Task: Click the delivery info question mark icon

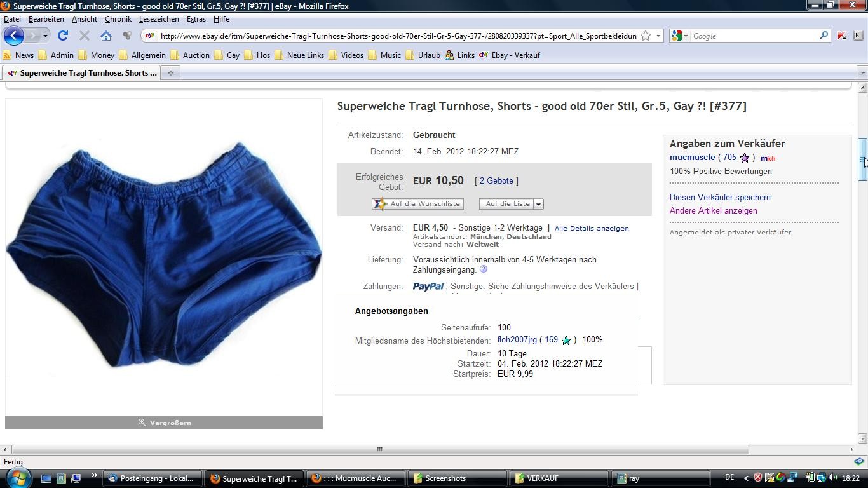Action: click(x=484, y=269)
